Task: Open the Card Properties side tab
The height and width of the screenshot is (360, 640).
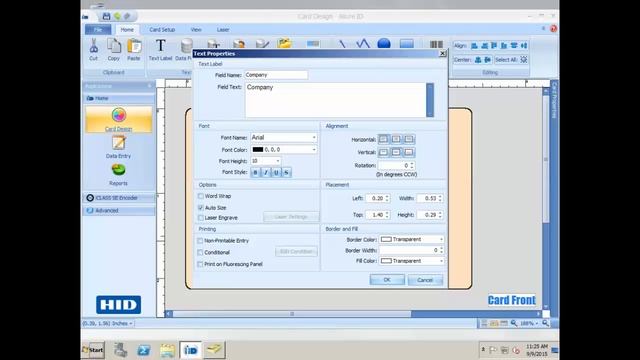Action: coord(554,100)
